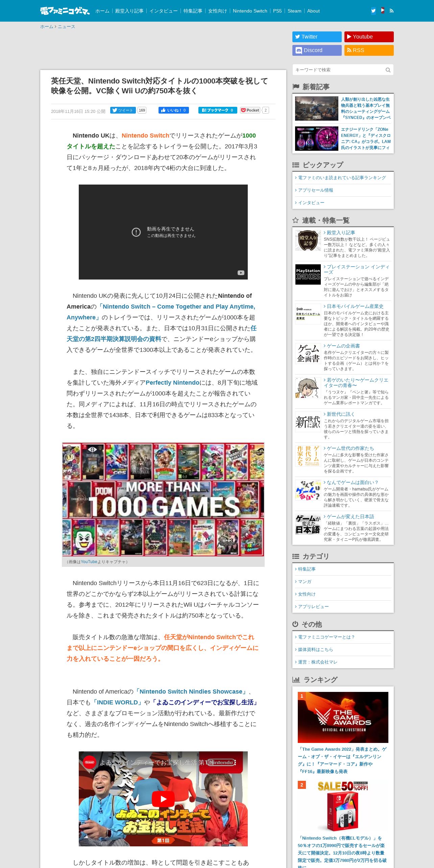Screen dimensions: 434x868
Task: Open the orange Nintendo Switch link in the article
Action: pos(145,136)
